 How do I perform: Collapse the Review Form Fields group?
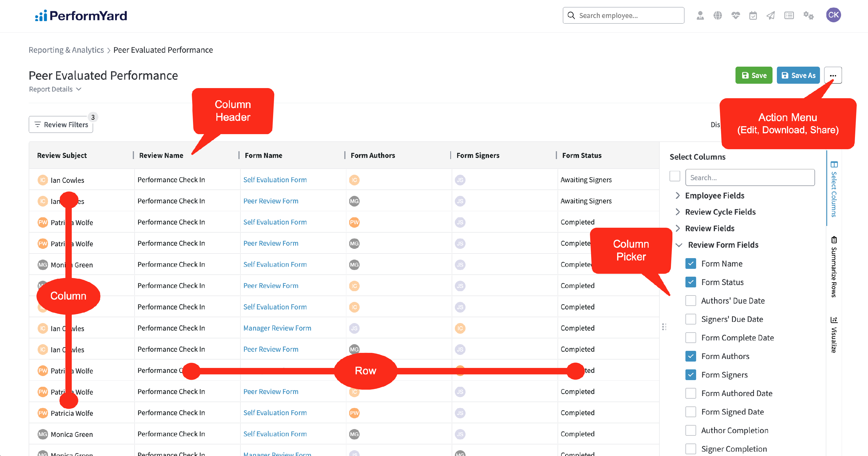click(x=679, y=245)
